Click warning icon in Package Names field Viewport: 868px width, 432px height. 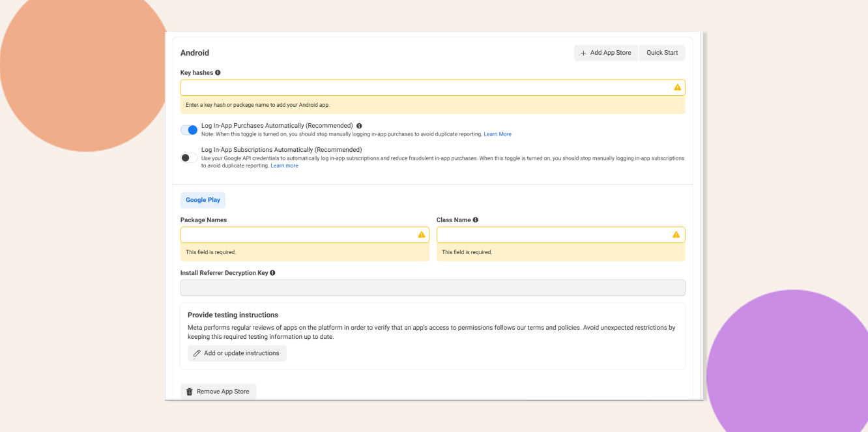click(422, 235)
